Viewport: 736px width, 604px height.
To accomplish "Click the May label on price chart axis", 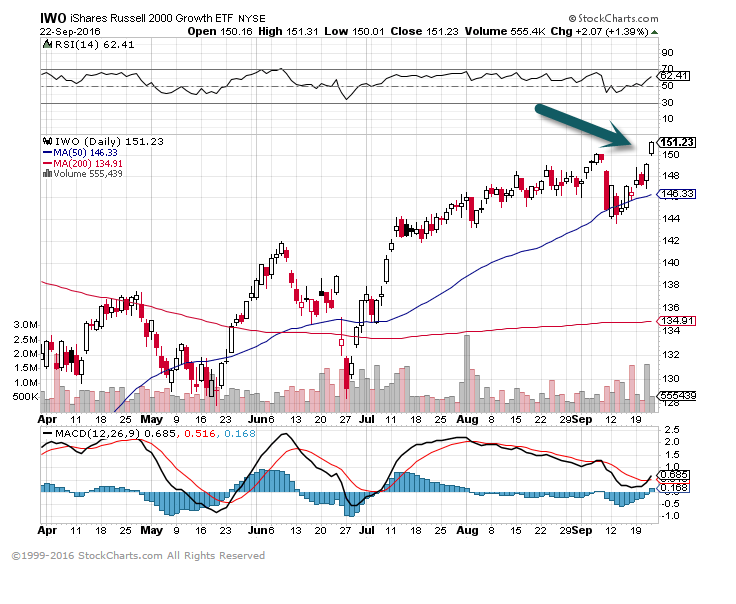I will point(152,419).
